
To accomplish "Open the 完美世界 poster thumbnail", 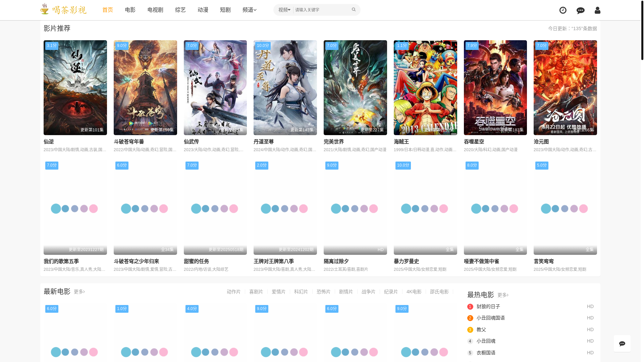I will [355, 87].
